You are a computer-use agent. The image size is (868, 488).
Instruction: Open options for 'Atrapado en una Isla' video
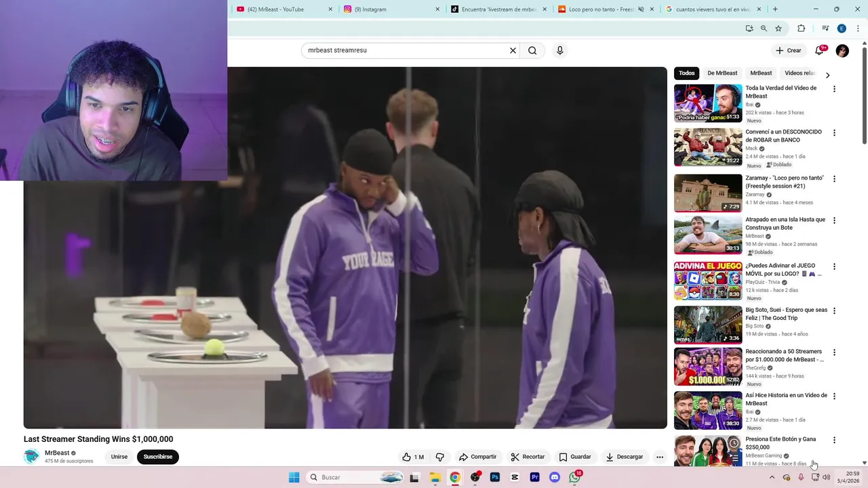(834, 220)
